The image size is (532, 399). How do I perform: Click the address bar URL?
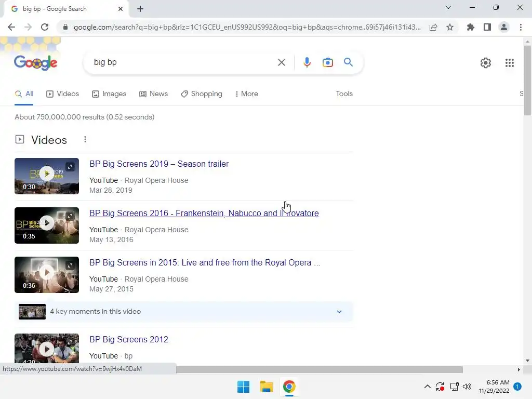pos(247,27)
